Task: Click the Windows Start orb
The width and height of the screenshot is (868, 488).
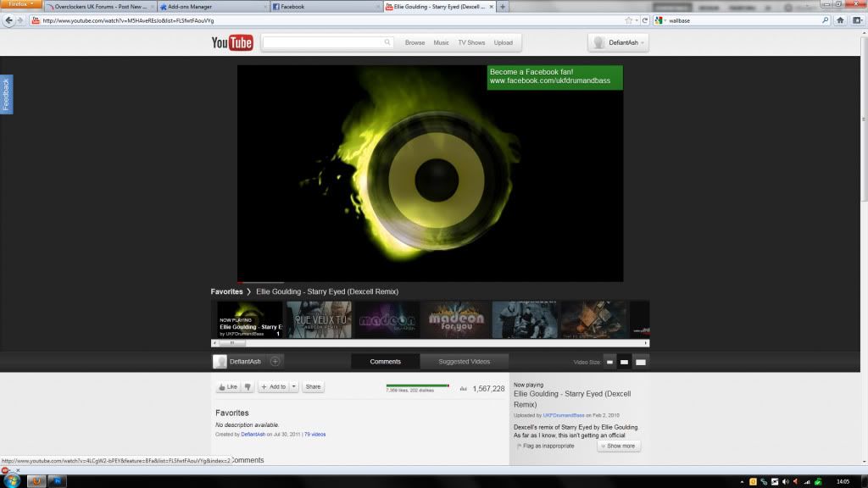Action: click(x=10, y=481)
